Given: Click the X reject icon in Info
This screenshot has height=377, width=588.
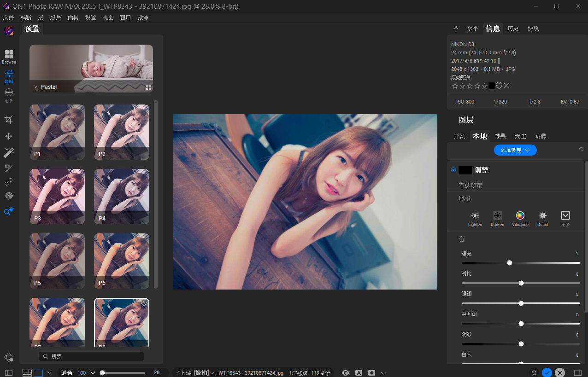Looking at the screenshot, I should point(506,86).
